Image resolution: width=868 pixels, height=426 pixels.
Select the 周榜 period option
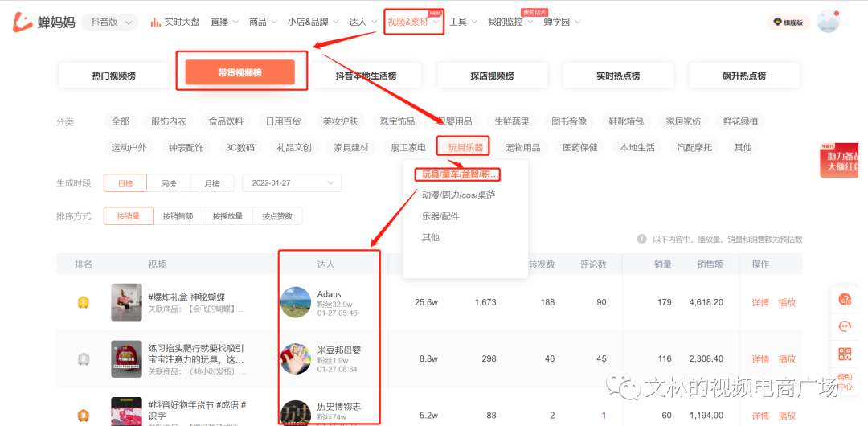[168, 183]
